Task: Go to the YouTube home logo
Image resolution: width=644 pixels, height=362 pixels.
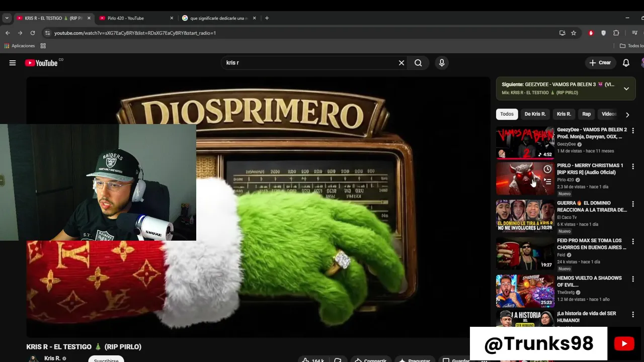Action: point(41,63)
